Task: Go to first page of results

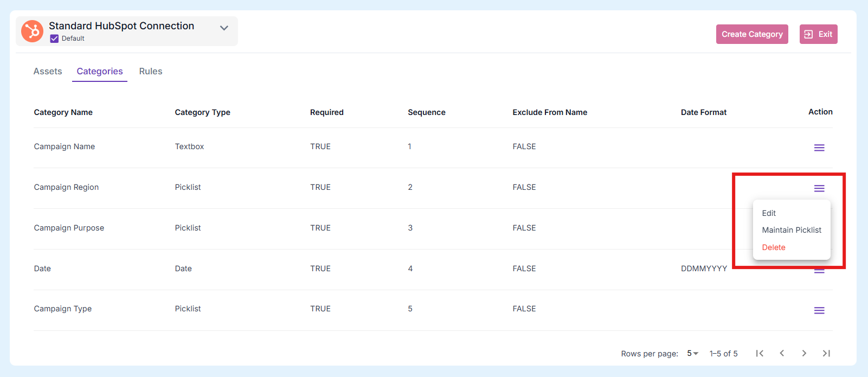Action: 760,353
